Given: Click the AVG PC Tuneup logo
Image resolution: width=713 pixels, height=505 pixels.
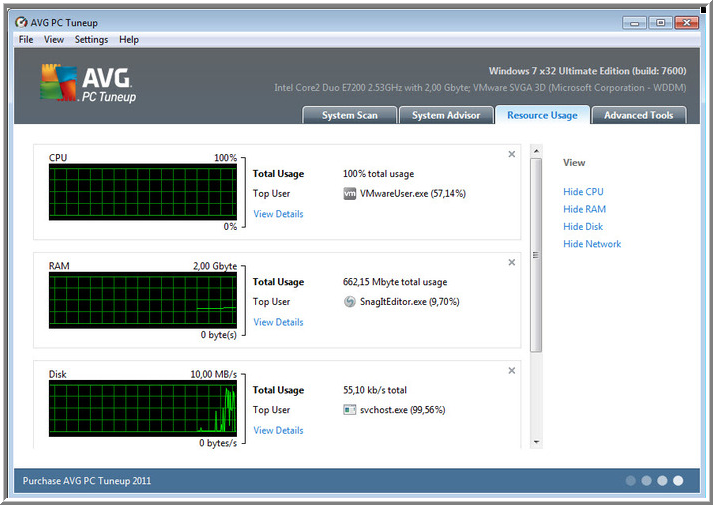Looking at the screenshot, I should click(88, 83).
